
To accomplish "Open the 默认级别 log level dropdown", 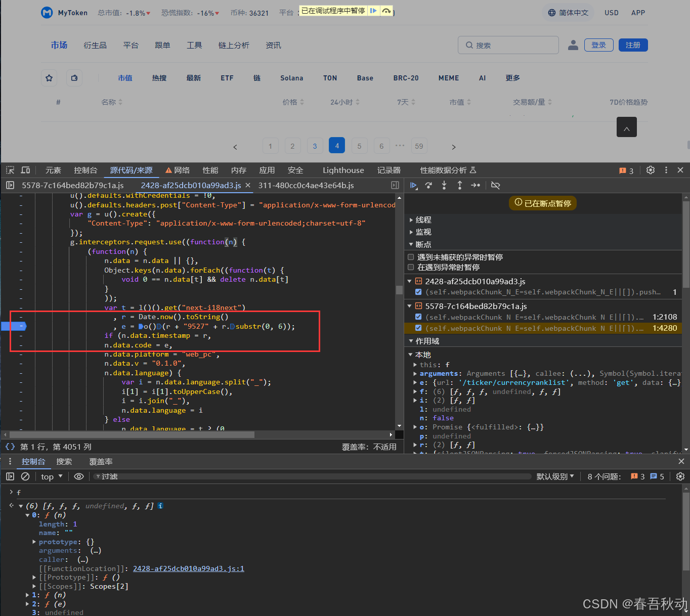I will (555, 476).
